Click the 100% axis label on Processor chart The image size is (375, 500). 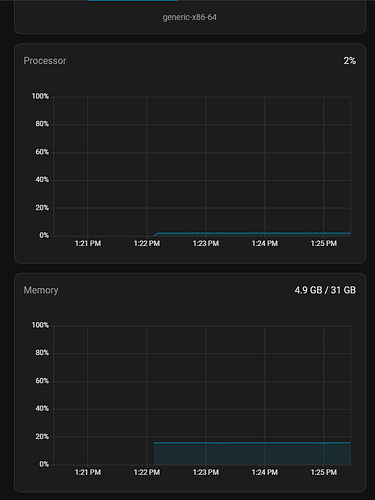pos(40,96)
